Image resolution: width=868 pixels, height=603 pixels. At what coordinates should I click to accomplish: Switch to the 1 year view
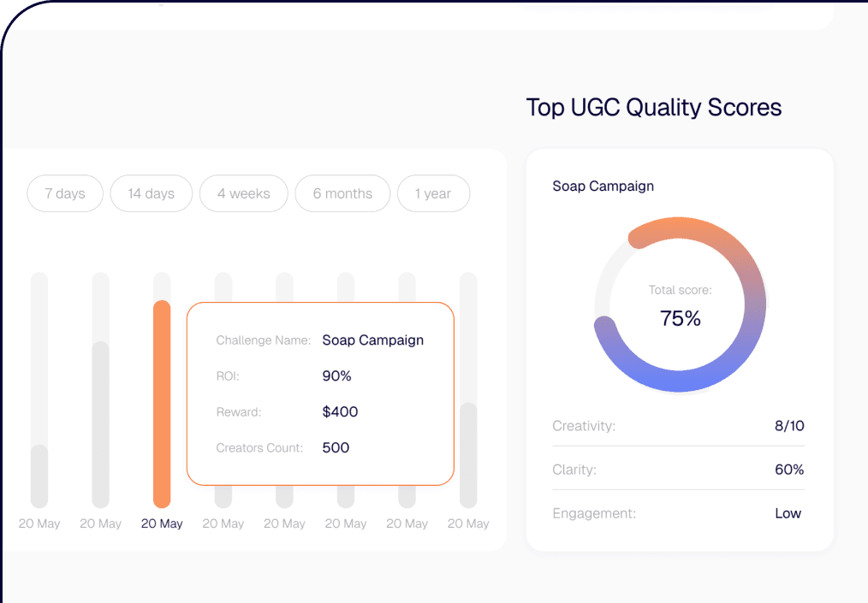point(433,193)
